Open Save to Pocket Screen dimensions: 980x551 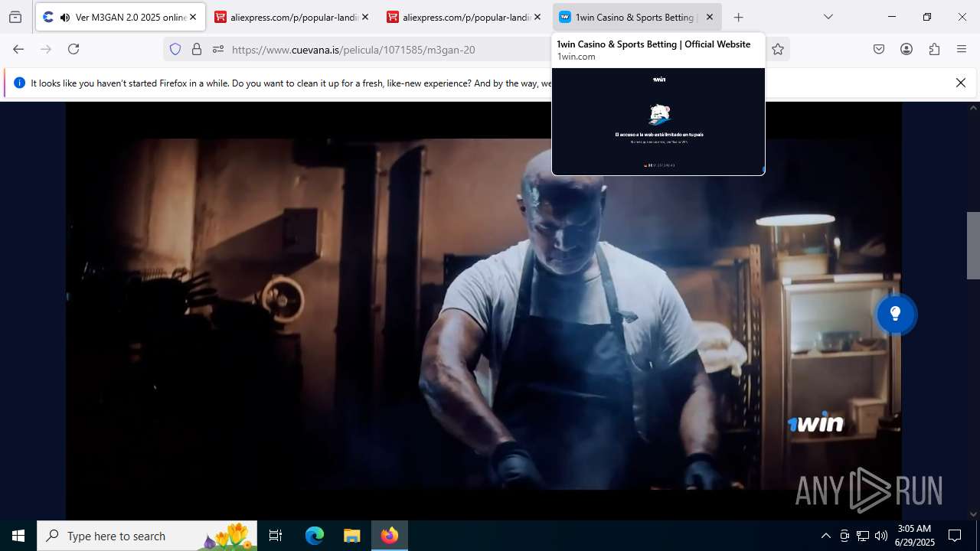tap(879, 49)
